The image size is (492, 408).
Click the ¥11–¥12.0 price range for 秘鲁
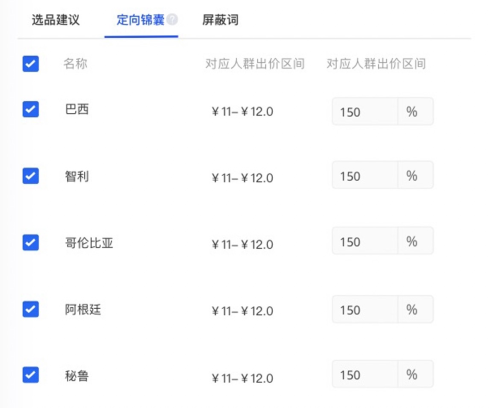point(242,378)
